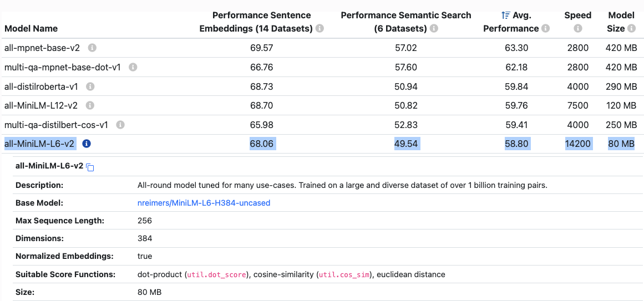
Task: Show details icon for all-distilroberta-v1
Action: click(90, 86)
